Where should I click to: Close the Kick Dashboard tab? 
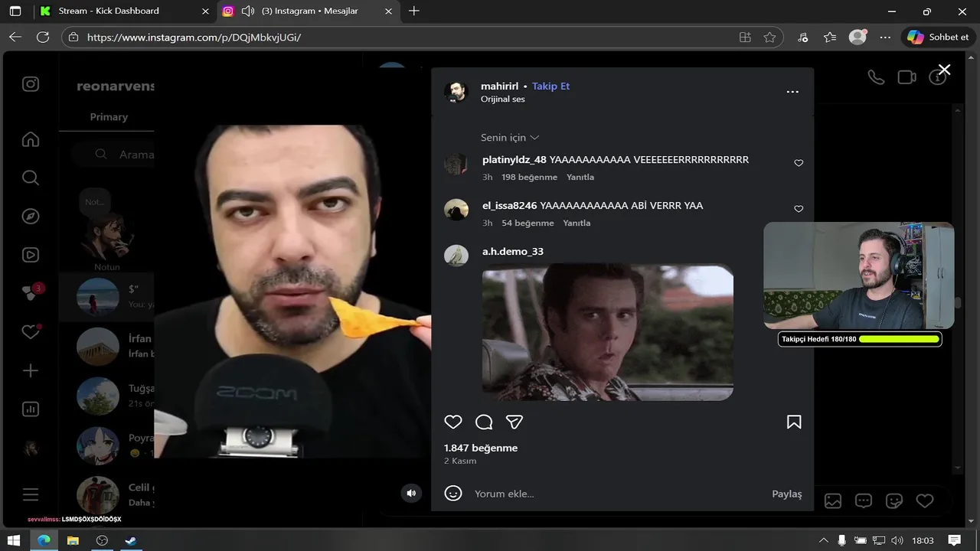point(205,11)
